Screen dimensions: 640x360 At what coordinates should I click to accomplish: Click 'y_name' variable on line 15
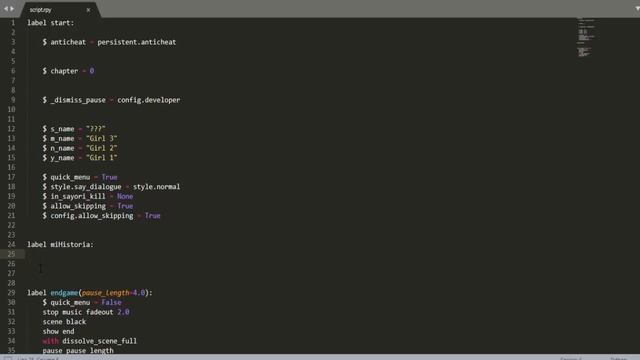[x=62, y=158]
